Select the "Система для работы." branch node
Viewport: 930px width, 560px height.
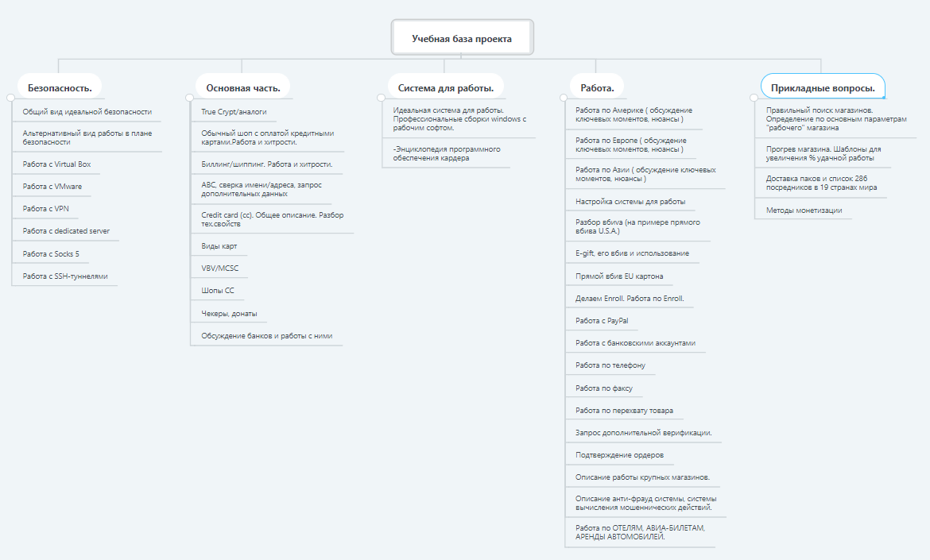click(x=446, y=87)
